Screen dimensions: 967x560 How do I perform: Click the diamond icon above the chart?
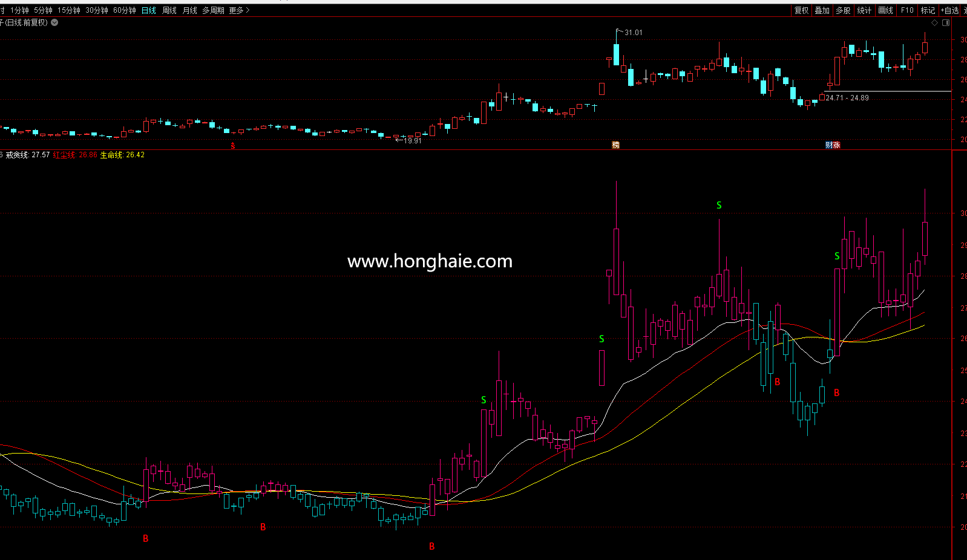(x=934, y=23)
